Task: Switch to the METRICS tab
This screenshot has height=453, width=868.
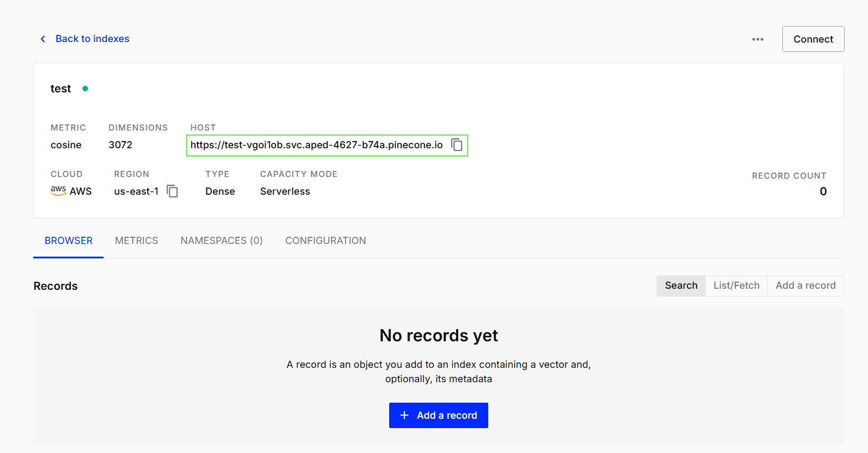Action: tap(137, 241)
